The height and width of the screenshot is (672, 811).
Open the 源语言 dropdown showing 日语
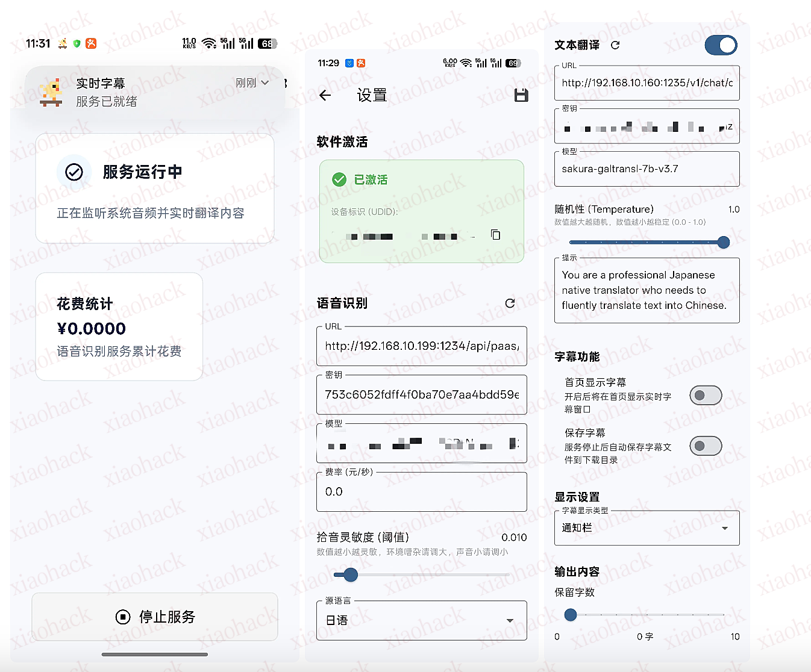421,620
